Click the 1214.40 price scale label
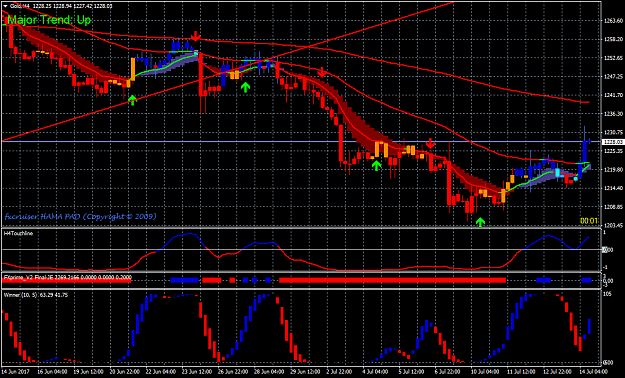This screenshot has width=625, height=378. (613, 188)
